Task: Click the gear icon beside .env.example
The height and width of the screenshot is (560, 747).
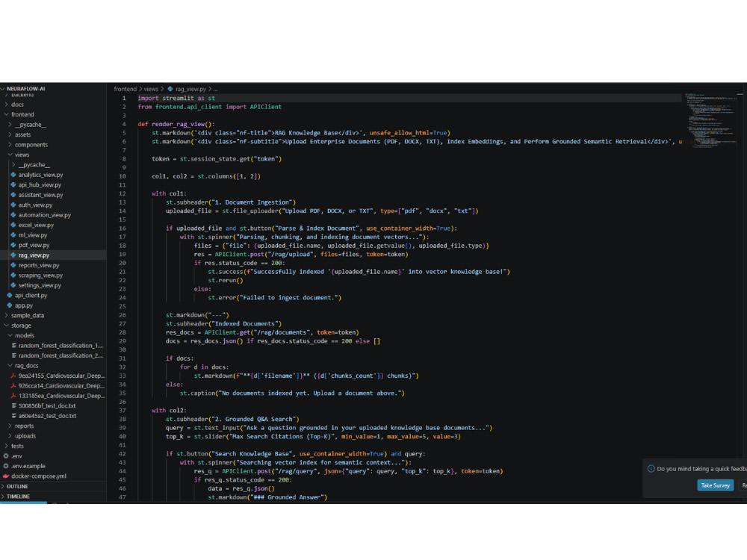Action: click(x=6, y=466)
